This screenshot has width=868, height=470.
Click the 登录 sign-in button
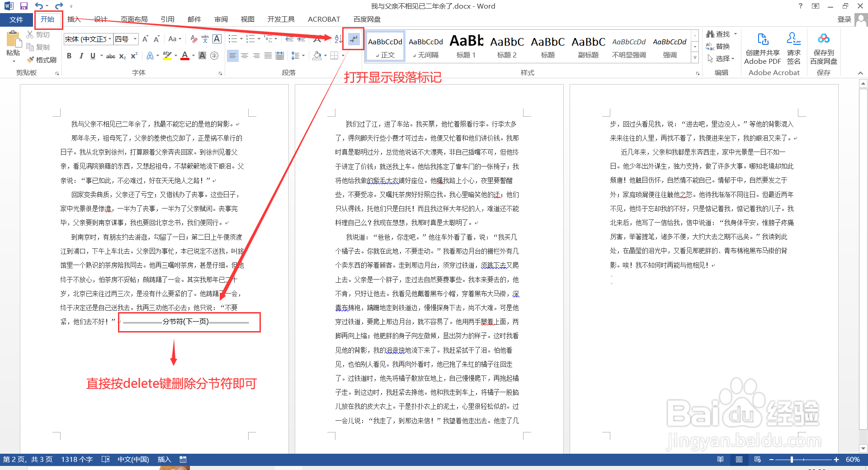point(845,19)
